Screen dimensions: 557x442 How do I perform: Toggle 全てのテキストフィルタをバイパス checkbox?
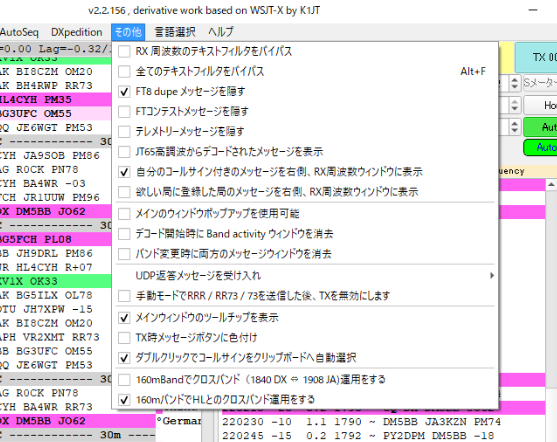pyautogui.click(x=124, y=71)
